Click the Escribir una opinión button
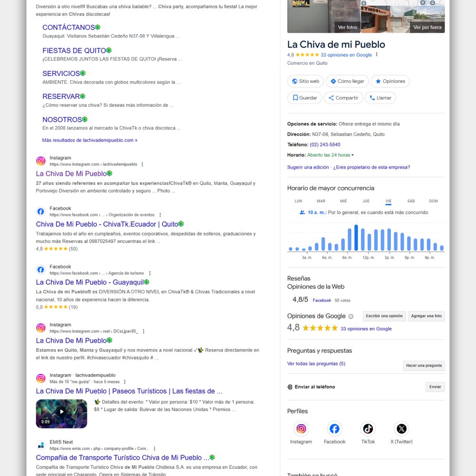Image resolution: width=476 pixels, height=476 pixels. [x=384, y=316]
